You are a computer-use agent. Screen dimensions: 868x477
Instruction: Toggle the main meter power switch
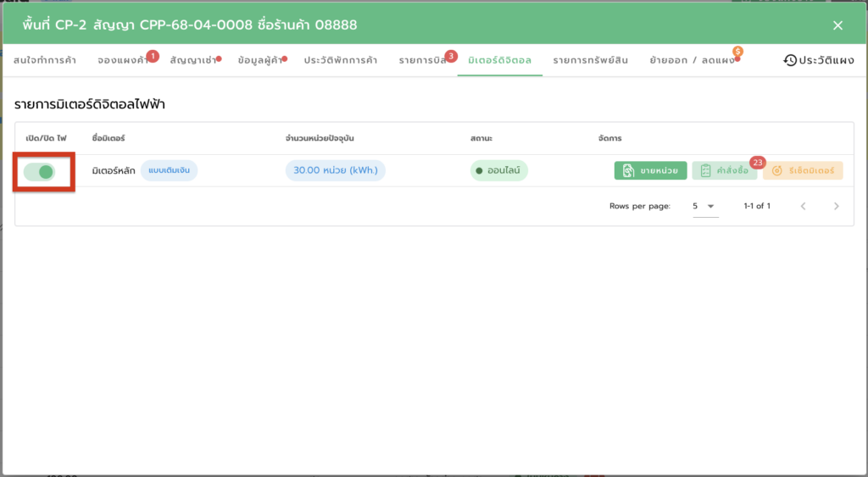click(x=40, y=172)
